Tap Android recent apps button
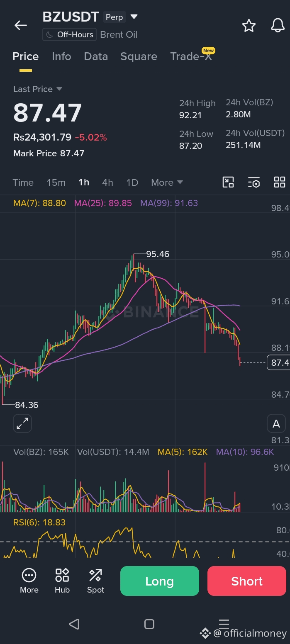 [224, 624]
